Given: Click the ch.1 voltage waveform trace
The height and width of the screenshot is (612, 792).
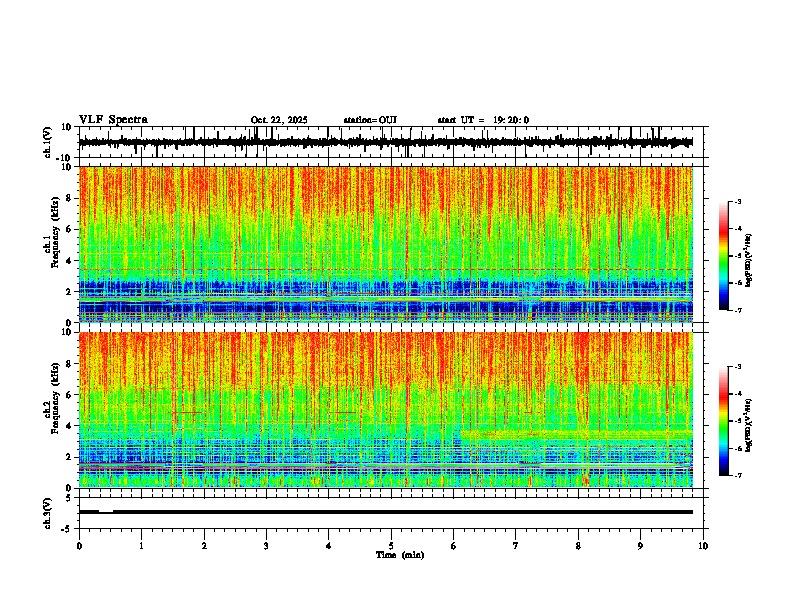Looking at the screenshot, I should (386, 142).
